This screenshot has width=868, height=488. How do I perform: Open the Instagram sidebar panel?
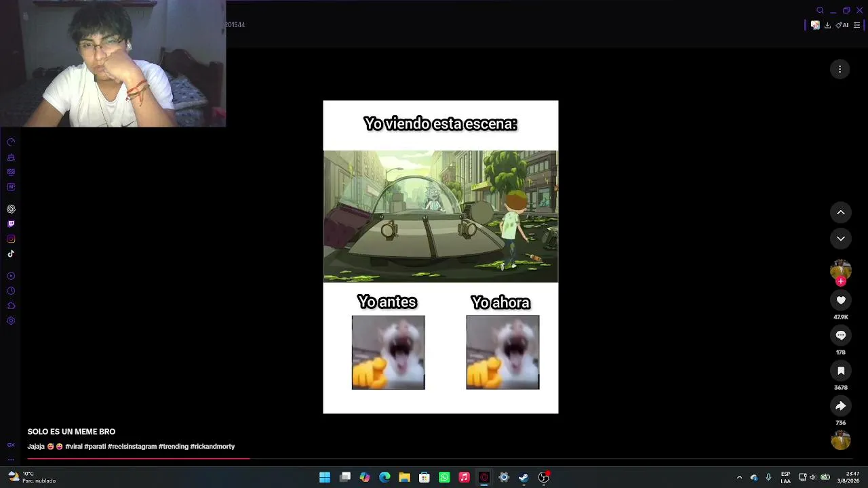click(x=11, y=239)
